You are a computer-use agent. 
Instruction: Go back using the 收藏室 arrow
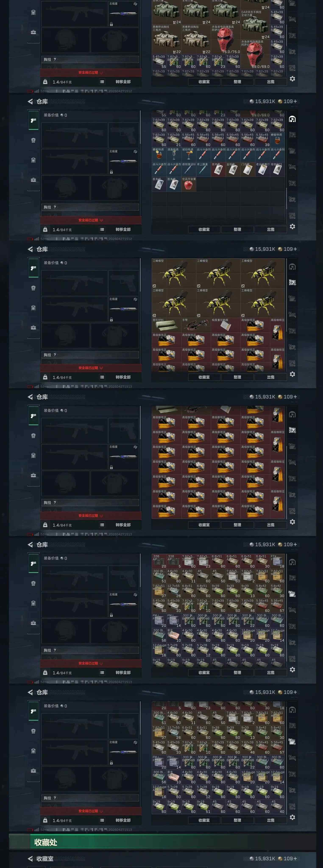coord(30,859)
